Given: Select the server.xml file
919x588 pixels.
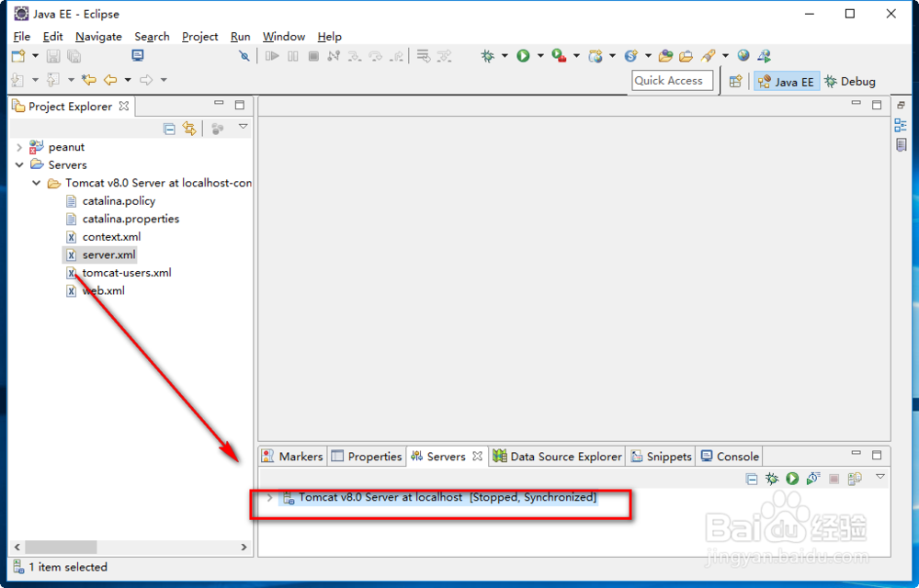Looking at the screenshot, I should pyautogui.click(x=109, y=254).
